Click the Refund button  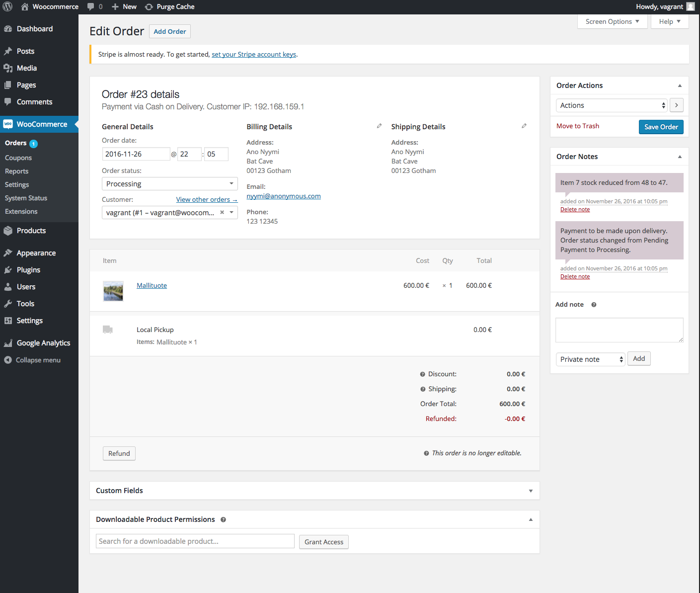point(119,453)
